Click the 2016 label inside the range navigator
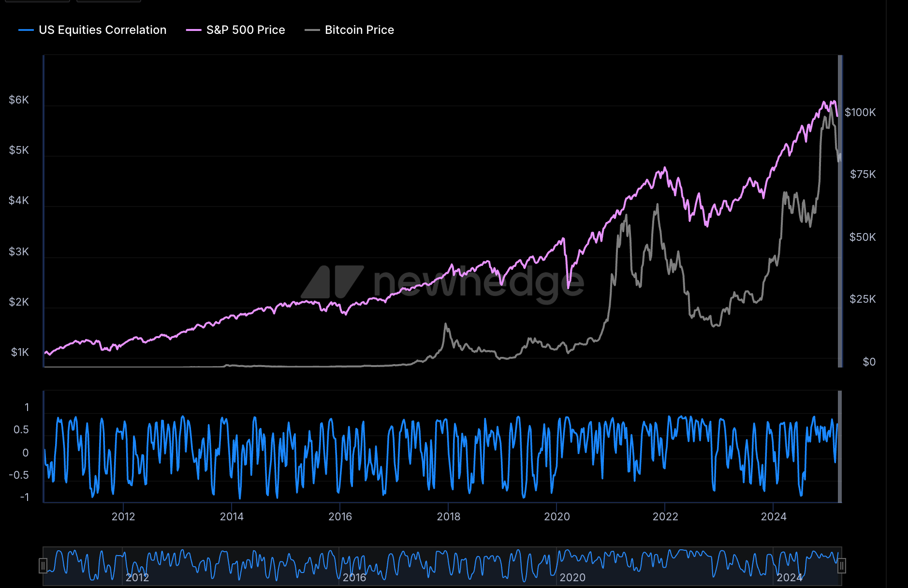 pos(354,577)
